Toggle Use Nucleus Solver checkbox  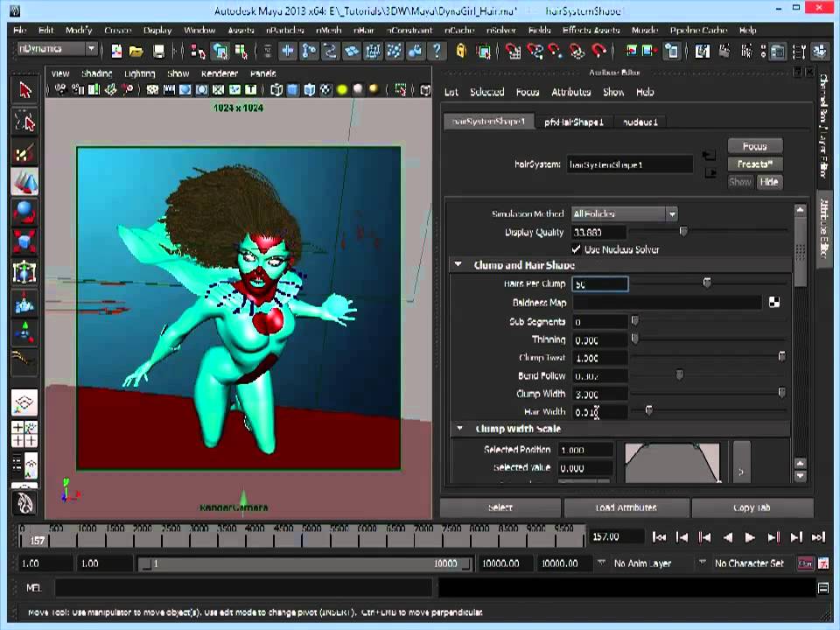(x=577, y=249)
